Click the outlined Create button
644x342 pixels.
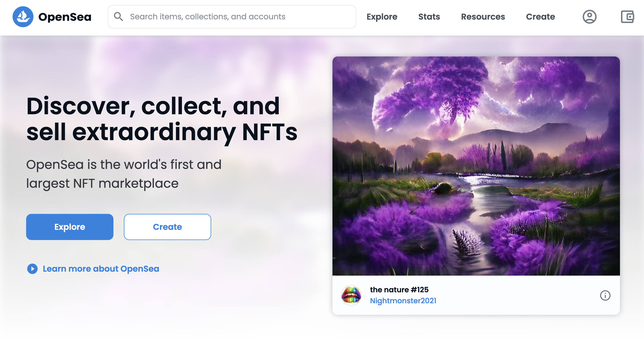168,227
